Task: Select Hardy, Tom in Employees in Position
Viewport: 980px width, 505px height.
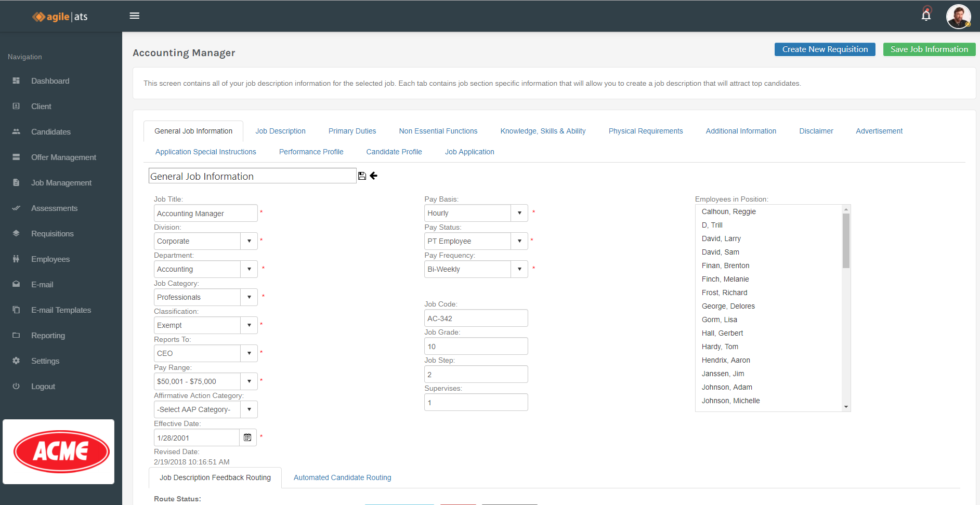Action: [x=720, y=346]
